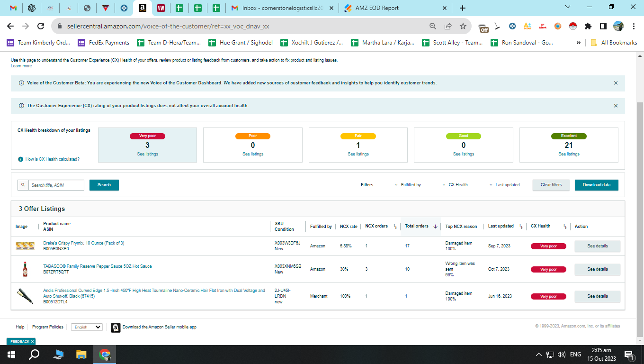This screenshot has height=364, width=644.
Task: Select the Excellent CX Health card
Action: pyautogui.click(x=569, y=145)
